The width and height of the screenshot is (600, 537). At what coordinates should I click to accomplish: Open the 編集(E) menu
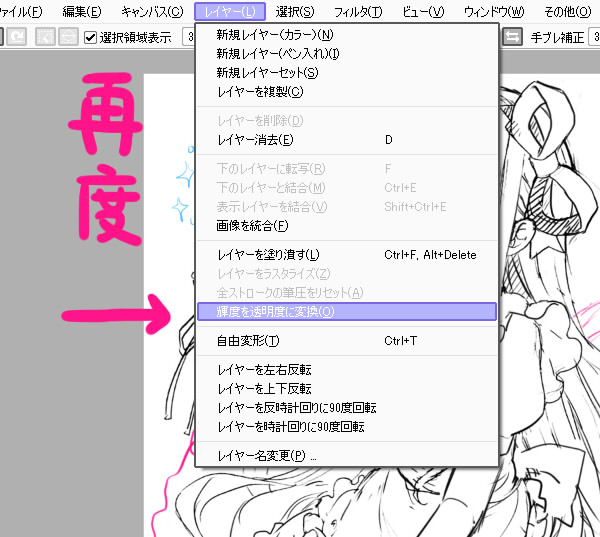[82, 12]
